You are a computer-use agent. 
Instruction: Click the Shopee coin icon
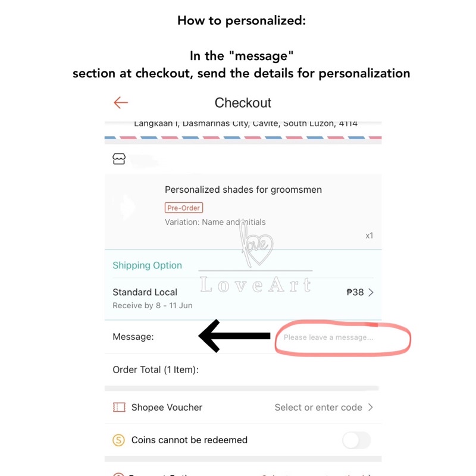click(119, 440)
